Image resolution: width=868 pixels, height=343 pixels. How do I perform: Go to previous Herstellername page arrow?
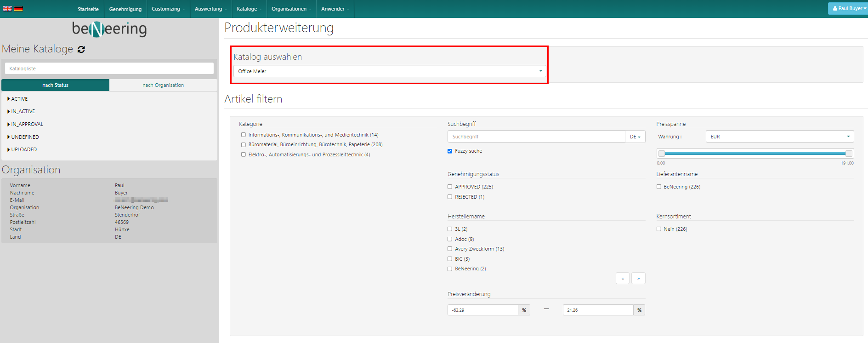tap(622, 278)
